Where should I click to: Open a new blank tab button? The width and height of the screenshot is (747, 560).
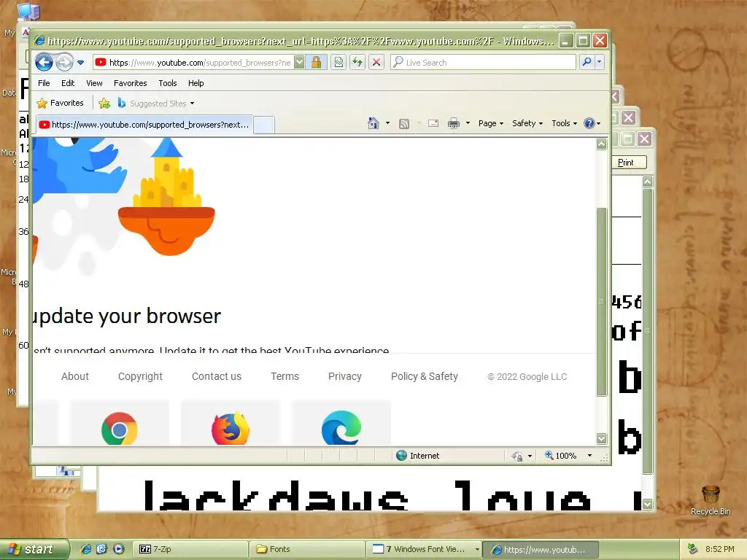(x=264, y=125)
